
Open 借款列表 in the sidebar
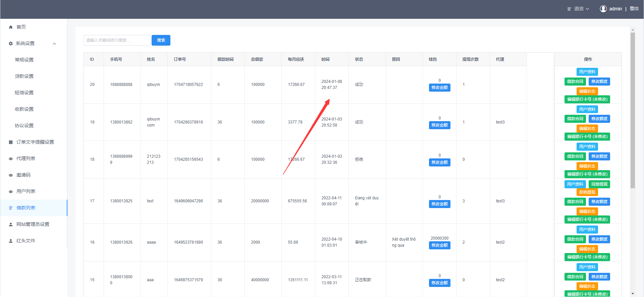point(26,208)
